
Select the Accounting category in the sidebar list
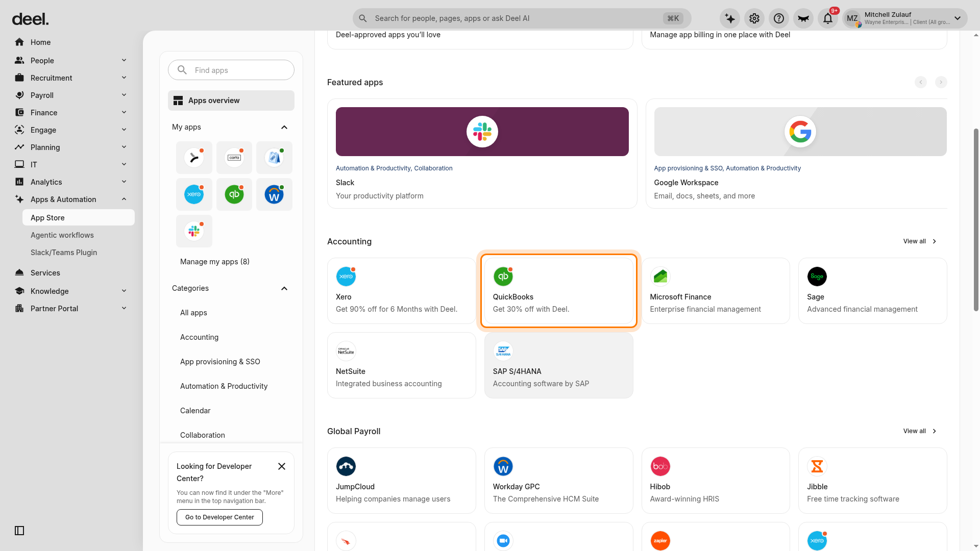click(199, 337)
